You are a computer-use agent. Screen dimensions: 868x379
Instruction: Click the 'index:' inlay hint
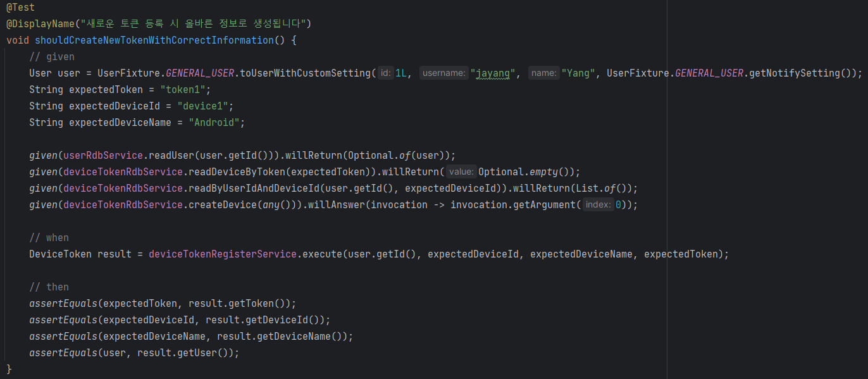(x=598, y=205)
